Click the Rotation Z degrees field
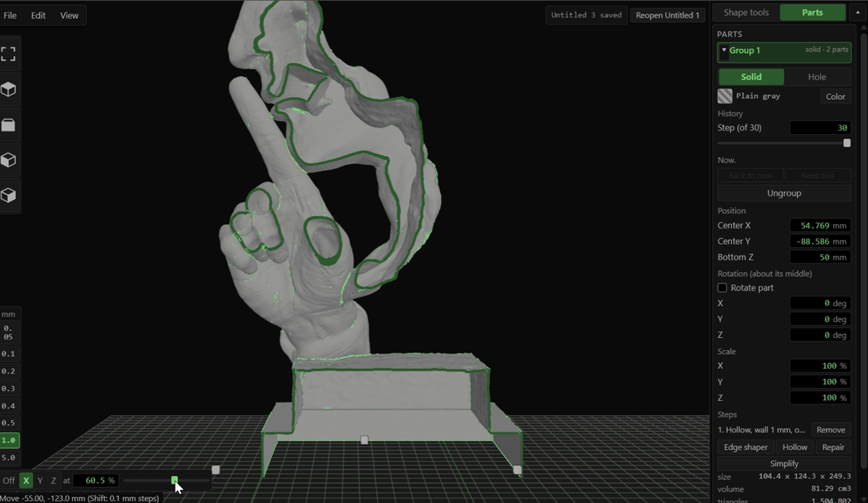The image size is (868, 503). pos(820,335)
